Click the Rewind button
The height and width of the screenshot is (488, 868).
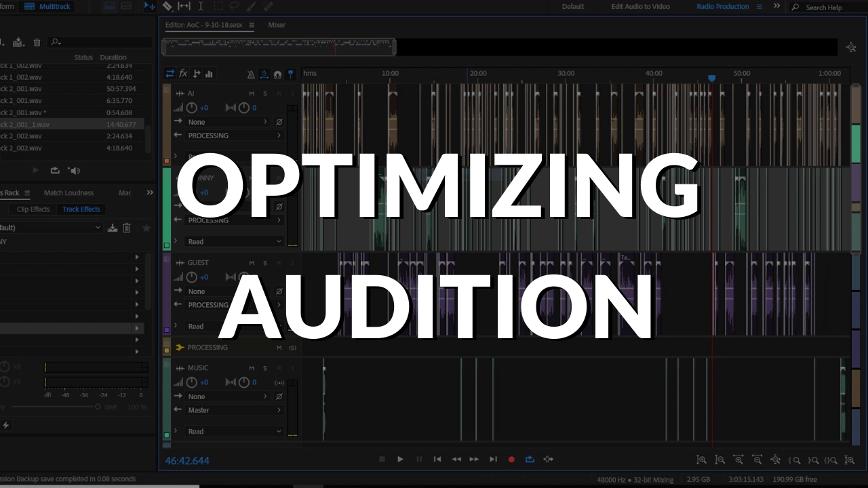click(456, 460)
